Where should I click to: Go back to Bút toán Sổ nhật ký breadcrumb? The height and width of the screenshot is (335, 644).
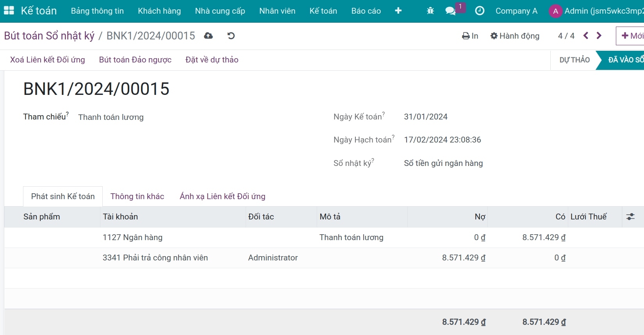click(x=49, y=36)
